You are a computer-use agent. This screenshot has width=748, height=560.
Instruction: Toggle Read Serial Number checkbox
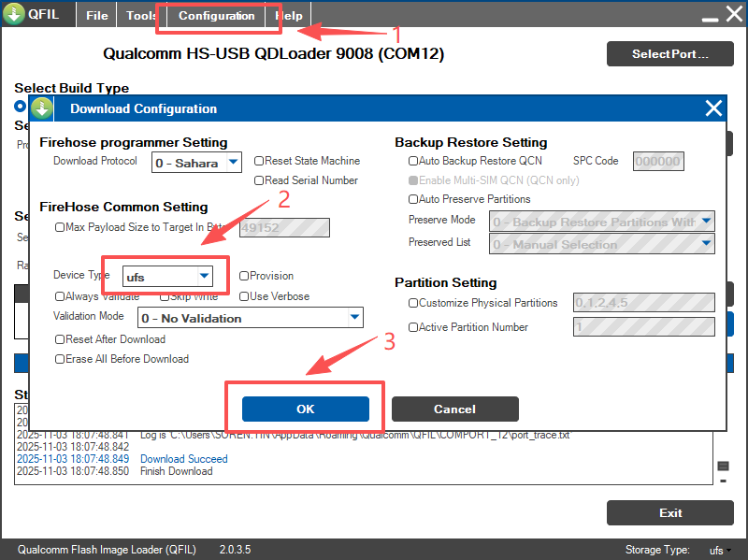(259, 180)
